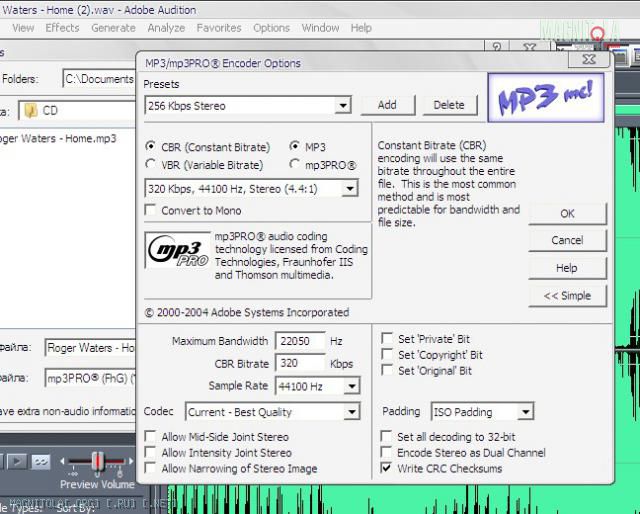Expand the Codec Current - Best Quality dropdown
The width and height of the screenshot is (640, 514).
pyautogui.click(x=351, y=412)
